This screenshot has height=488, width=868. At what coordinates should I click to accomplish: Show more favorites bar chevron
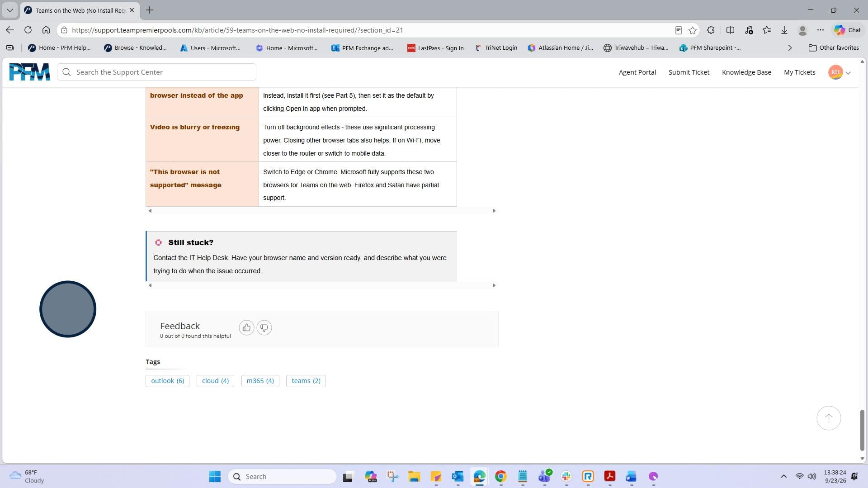790,48
